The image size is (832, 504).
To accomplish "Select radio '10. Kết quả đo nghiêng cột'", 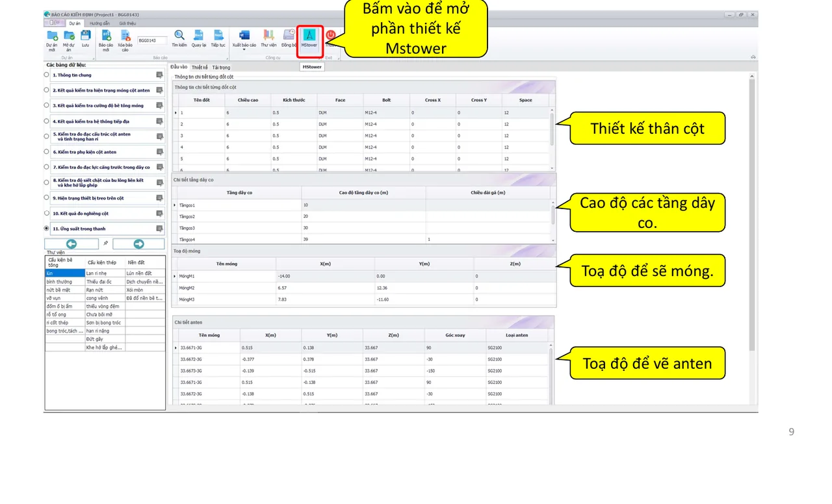I will [46, 213].
